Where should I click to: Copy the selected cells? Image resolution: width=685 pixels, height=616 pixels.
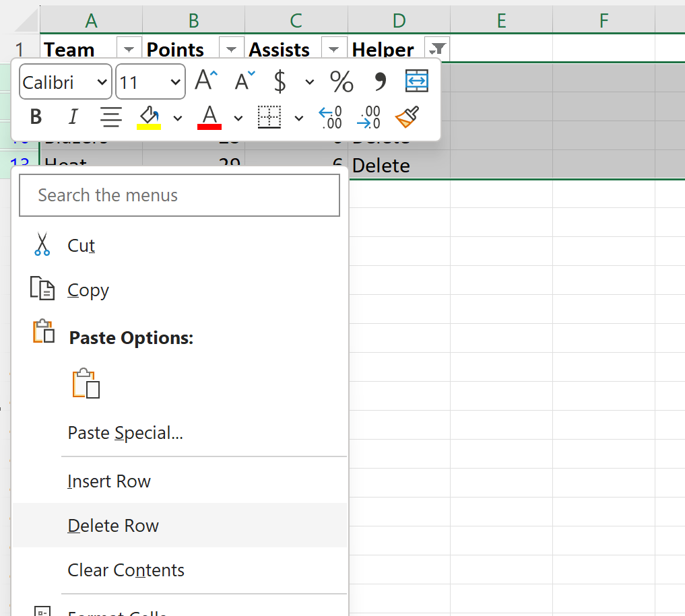point(88,289)
